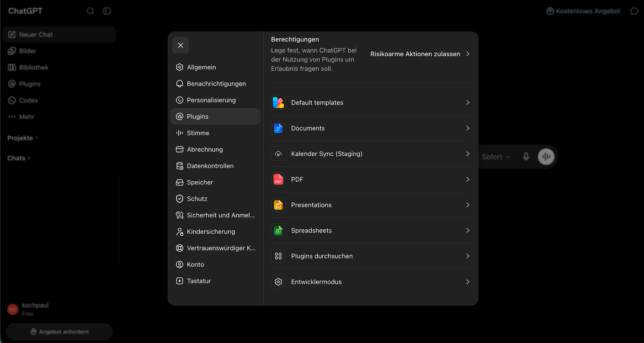Open Plugins in the left sidebar
This screenshot has height=343, width=644.
point(59,84)
